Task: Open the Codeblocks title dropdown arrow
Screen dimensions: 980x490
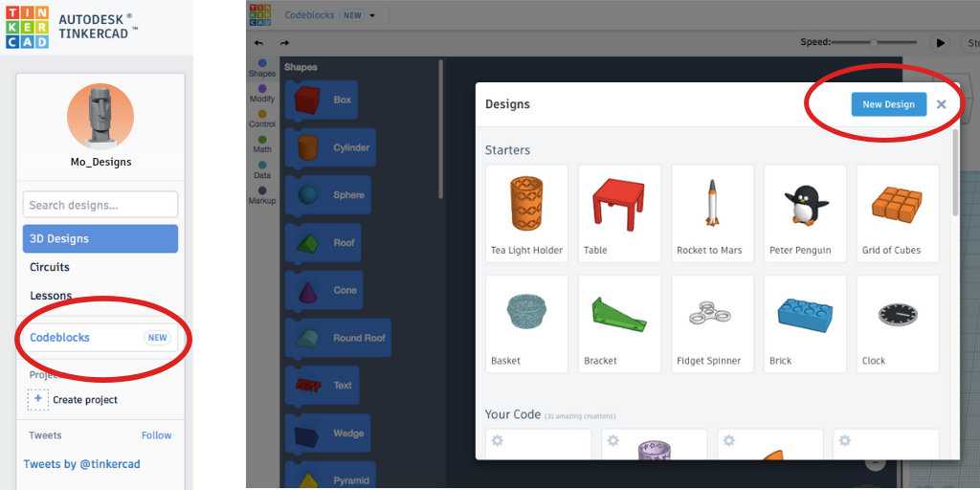Action: tap(372, 15)
